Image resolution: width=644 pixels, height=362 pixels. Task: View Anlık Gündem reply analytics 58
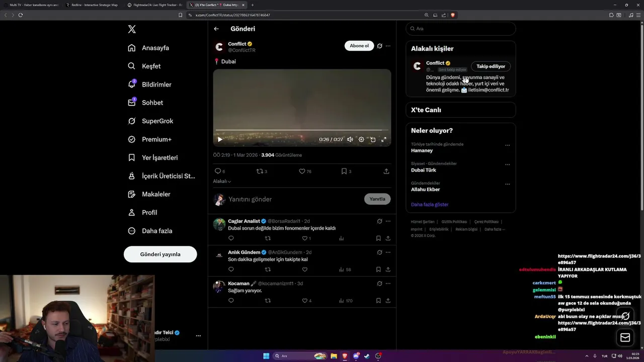(x=345, y=269)
